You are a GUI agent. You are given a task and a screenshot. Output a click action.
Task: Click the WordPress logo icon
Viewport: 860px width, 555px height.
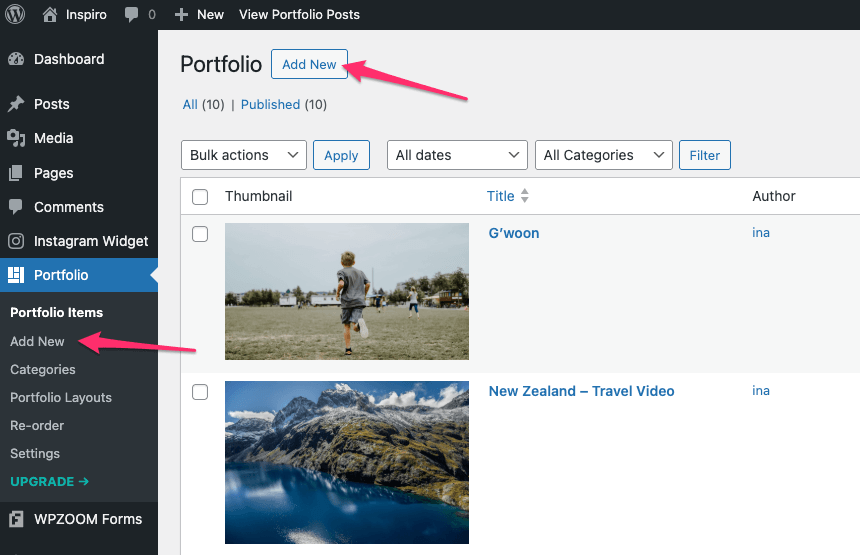[x=15, y=15]
